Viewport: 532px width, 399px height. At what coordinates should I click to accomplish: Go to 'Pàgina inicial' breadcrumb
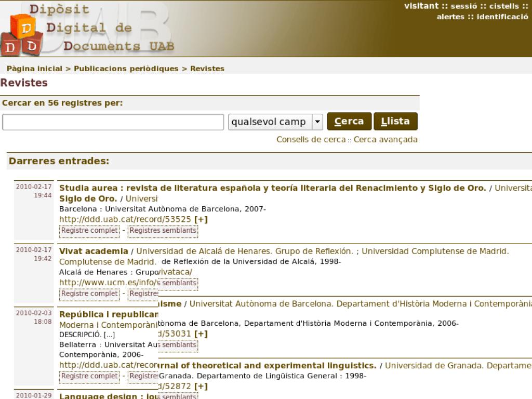(x=34, y=69)
